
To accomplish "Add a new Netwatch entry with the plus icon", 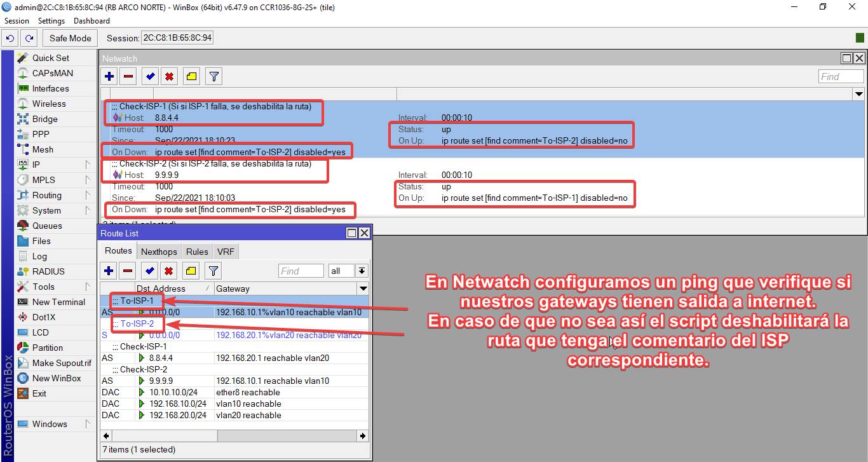I will (109, 76).
